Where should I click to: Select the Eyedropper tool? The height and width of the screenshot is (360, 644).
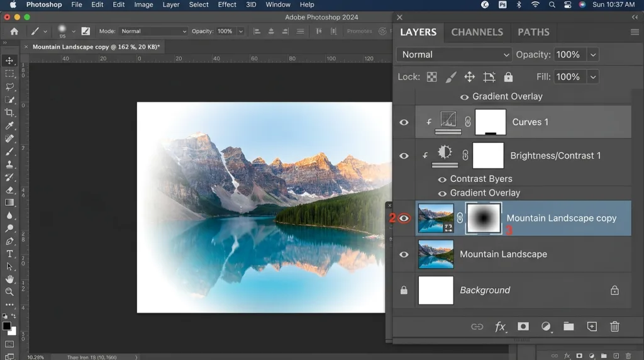coord(9,126)
